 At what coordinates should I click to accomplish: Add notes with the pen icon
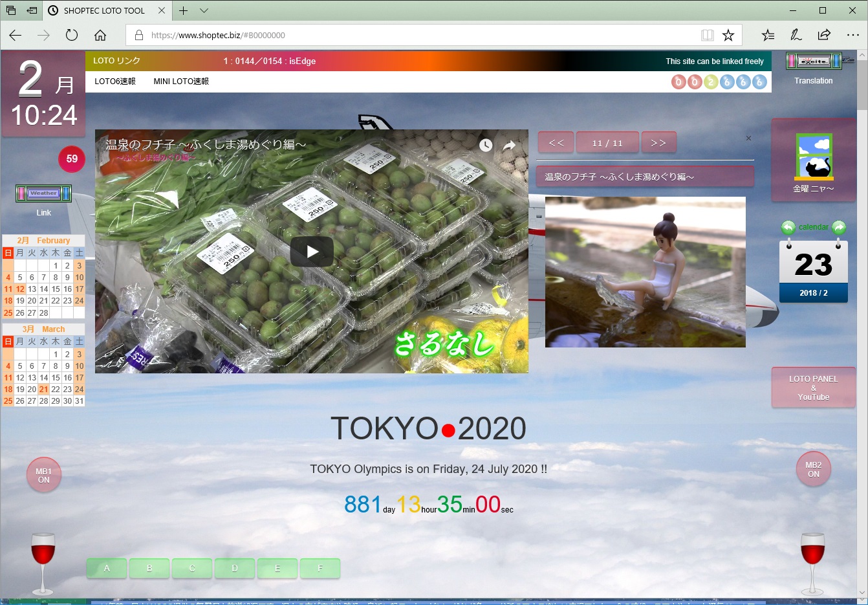[x=796, y=35]
